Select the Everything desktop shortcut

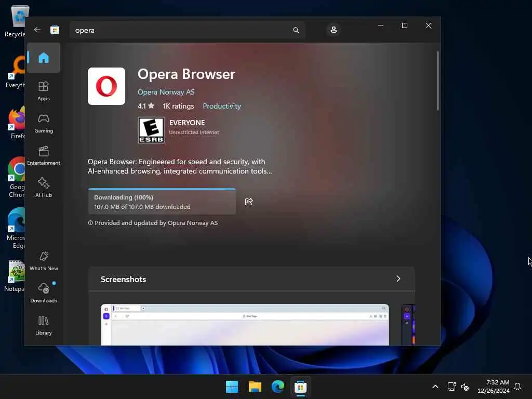pos(16,72)
